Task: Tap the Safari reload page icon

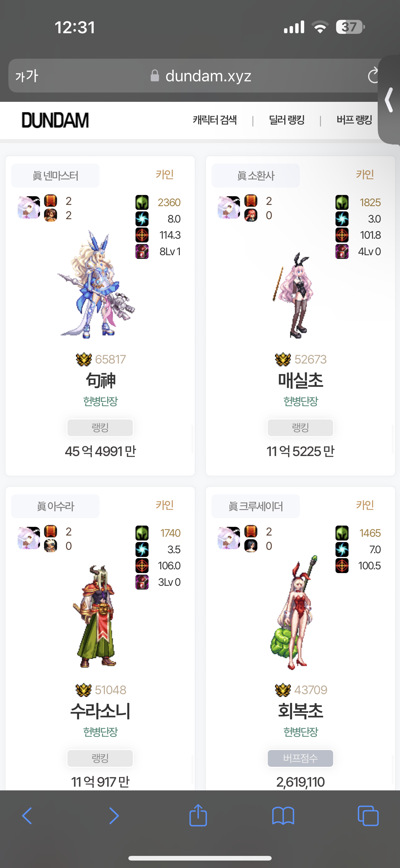Action: tap(373, 75)
